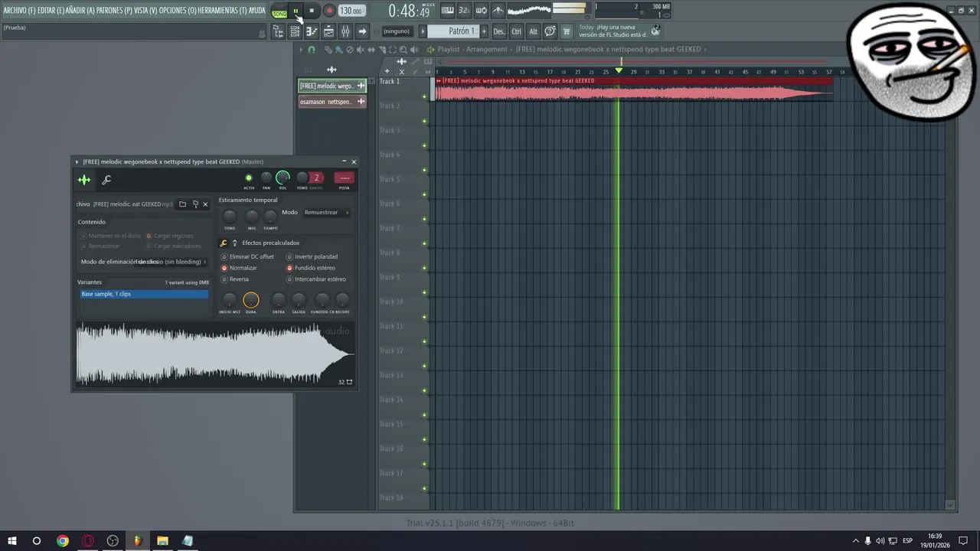Open the (ninguno) snap selector
Screen dimensions: 980x551
397,31
